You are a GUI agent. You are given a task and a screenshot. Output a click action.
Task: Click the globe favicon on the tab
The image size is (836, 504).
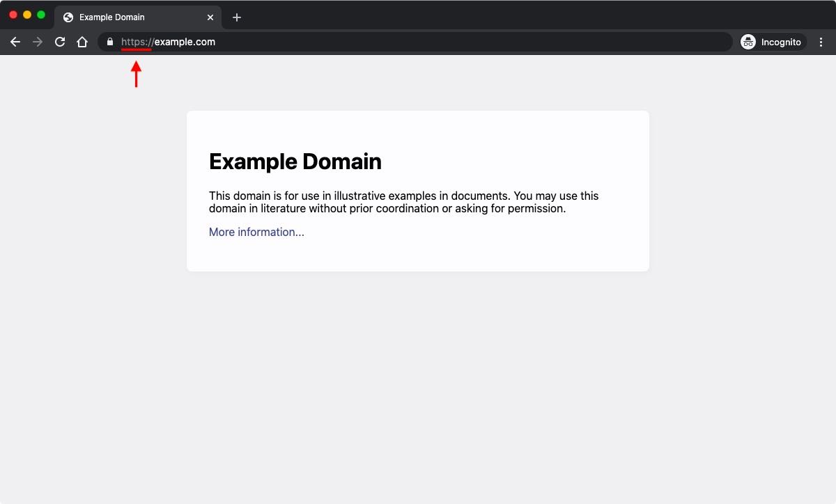67,17
